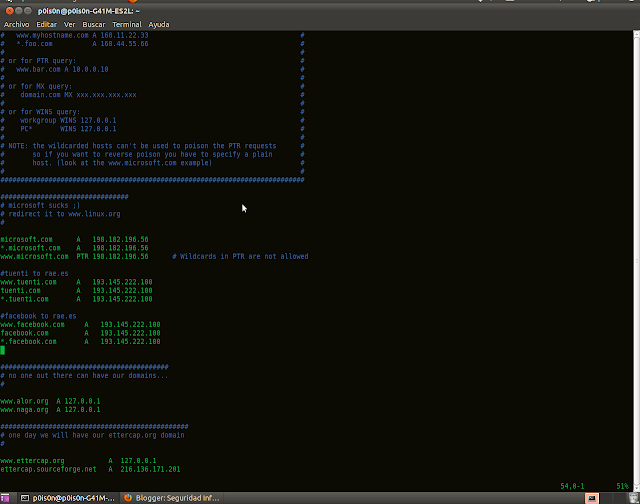
Task: Switch to the p0is0n terminal taskbar button
Action: 68,498
